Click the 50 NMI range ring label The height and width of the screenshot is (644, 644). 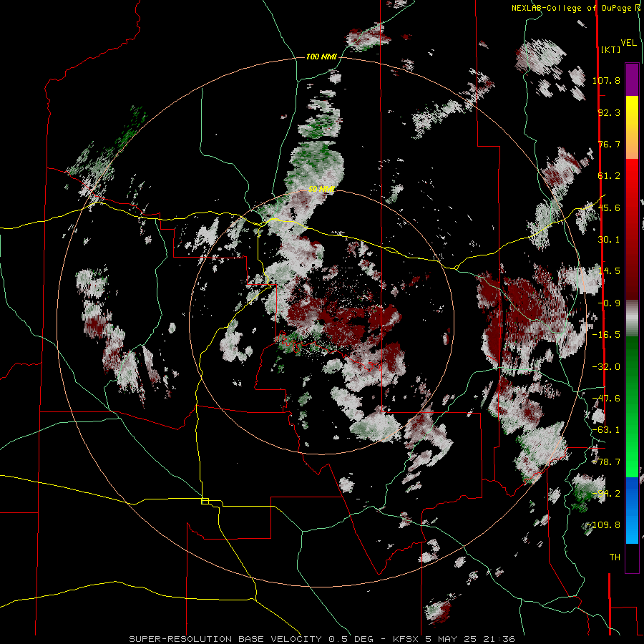pos(321,190)
